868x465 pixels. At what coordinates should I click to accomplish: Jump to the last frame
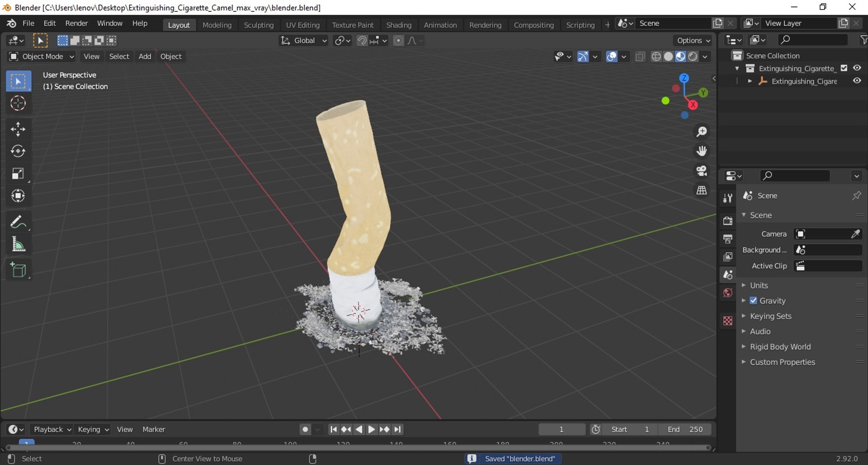(397, 429)
